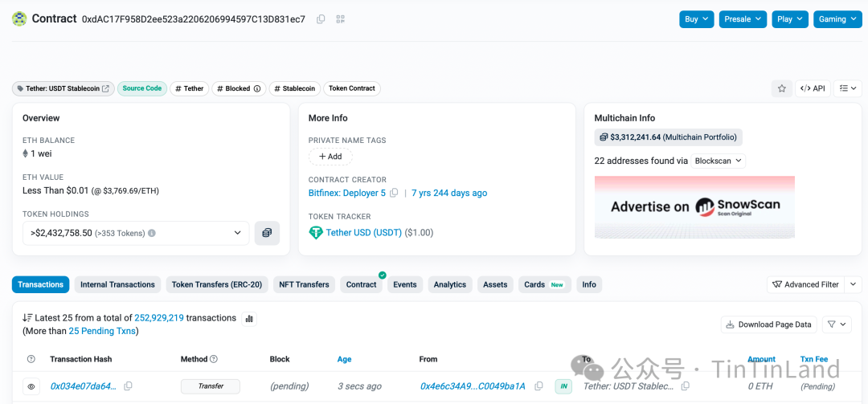The height and width of the screenshot is (404, 868).
Task: Open the list options dropdown beside API
Action: click(848, 88)
